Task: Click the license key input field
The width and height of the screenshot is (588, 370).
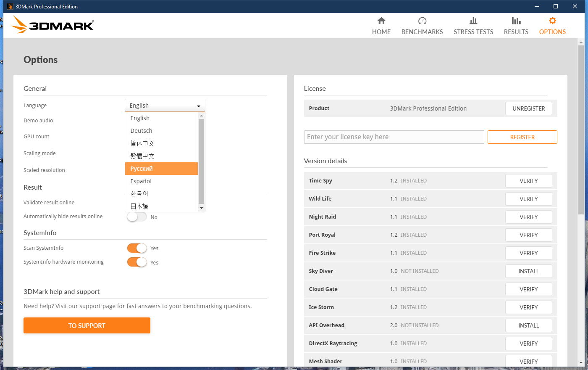Action: click(x=394, y=137)
